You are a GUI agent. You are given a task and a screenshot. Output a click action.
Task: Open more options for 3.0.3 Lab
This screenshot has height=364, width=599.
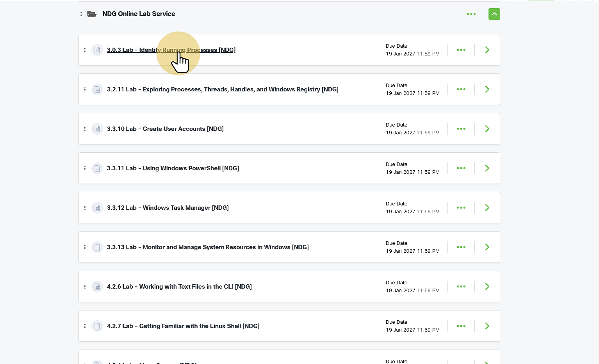click(461, 50)
